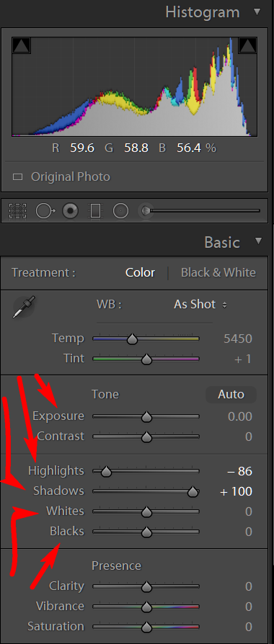Click the Shadows value field

237,491
